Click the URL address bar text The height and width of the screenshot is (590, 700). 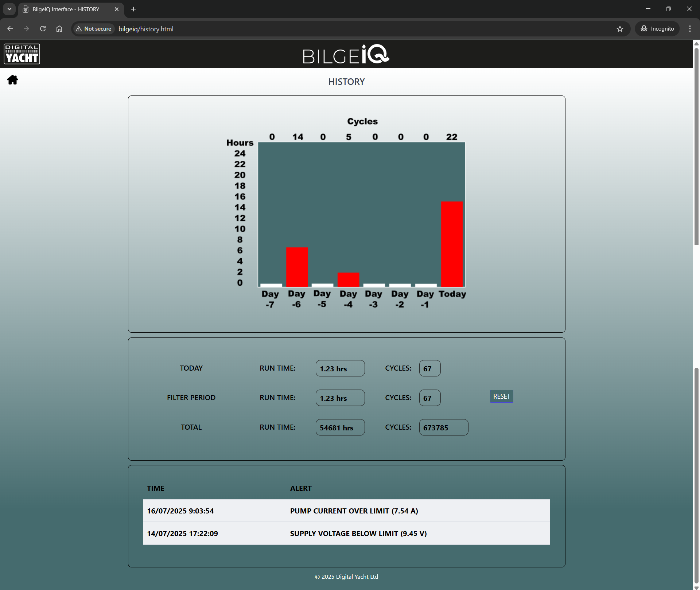pyautogui.click(x=146, y=29)
